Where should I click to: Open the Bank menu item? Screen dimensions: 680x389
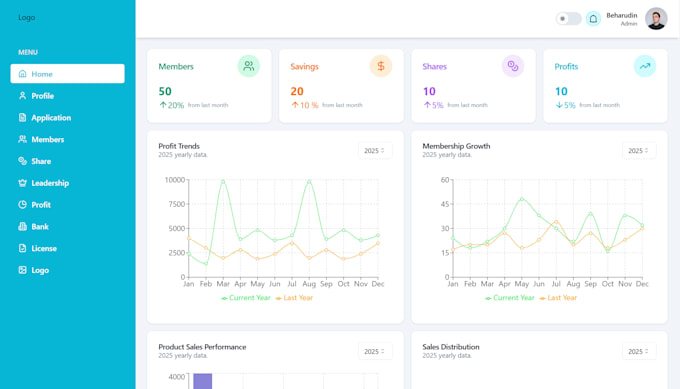[67, 226]
